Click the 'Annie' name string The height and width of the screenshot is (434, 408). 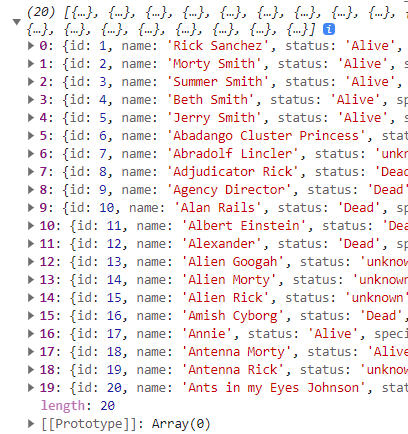[207, 334]
